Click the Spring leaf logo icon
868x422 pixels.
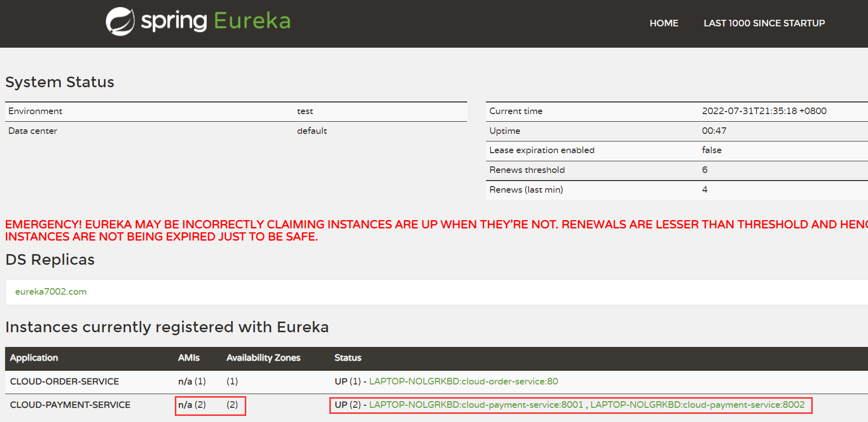coord(120,21)
